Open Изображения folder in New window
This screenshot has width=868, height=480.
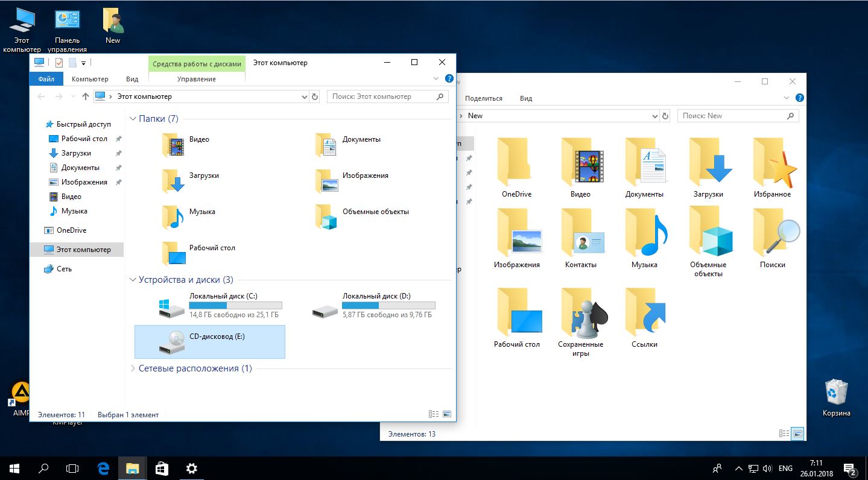pyautogui.click(x=517, y=239)
